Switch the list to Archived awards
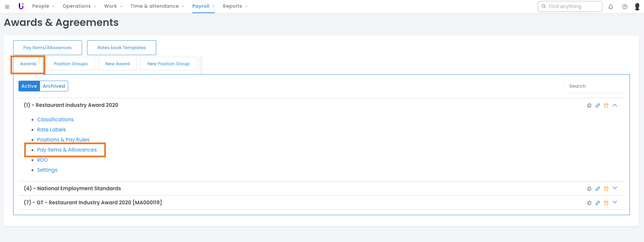Viewport: 644px width, 242px height. coord(54,86)
